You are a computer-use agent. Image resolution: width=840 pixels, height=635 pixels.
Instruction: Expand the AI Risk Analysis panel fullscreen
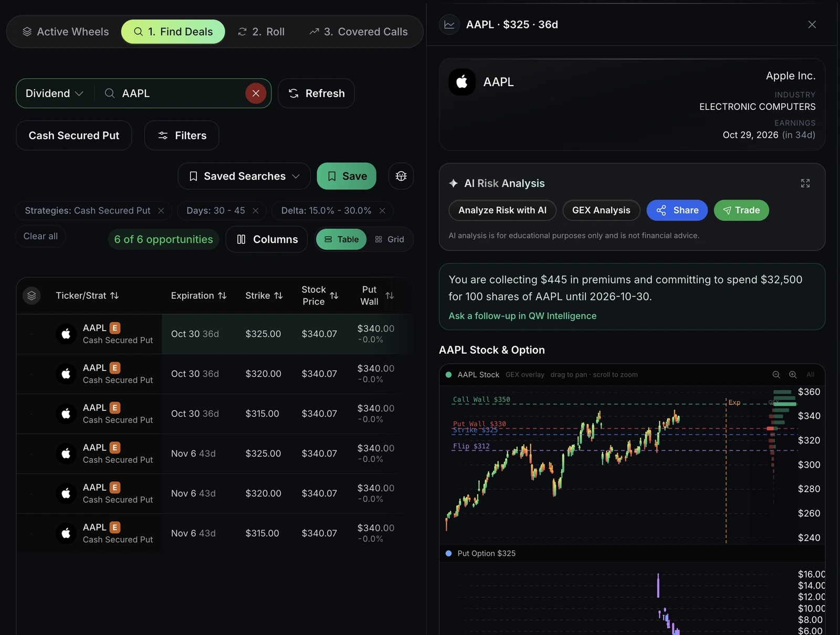click(x=805, y=183)
